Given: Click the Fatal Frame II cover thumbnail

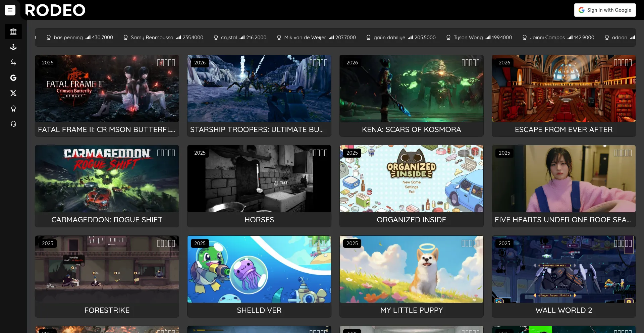Looking at the screenshot, I should tap(107, 89).
